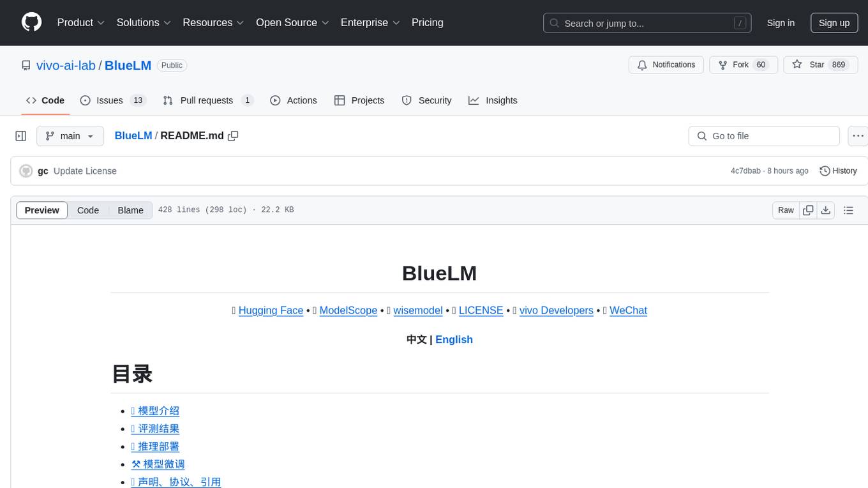The height and width of the screenshot is (488, 868).
Task: View the file History
Action: coord(838,171)
